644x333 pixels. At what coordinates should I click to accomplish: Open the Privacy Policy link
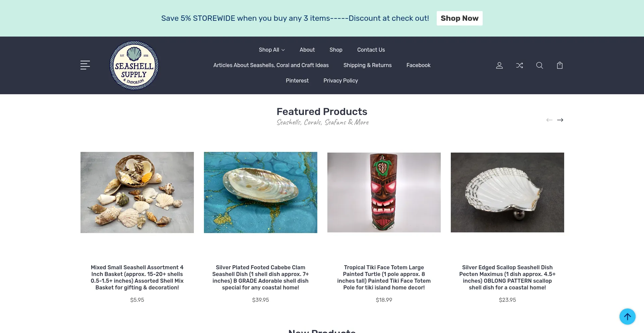point(341,80)
